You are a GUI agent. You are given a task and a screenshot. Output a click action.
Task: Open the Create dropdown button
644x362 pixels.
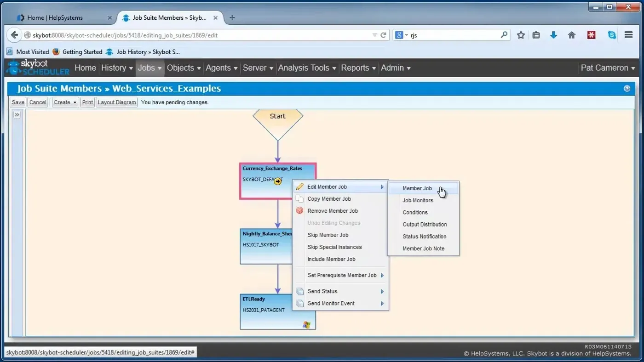pos(65,102)
